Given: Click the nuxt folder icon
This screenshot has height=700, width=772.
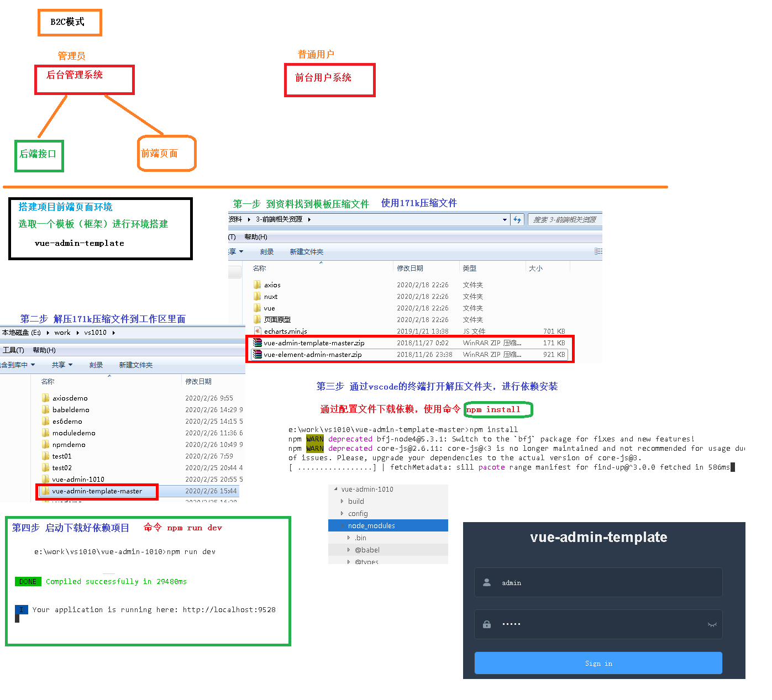Looking at the screenshot, I should point(257,296).
